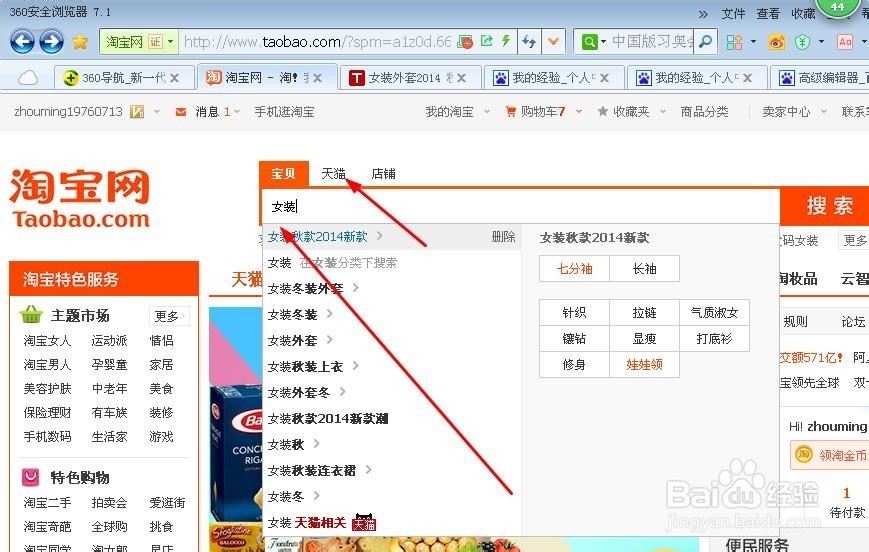Image resolution: width=869 pixels, height=552 pixels.
Task: Click the share icon in address bar
Action: point(487,40)
